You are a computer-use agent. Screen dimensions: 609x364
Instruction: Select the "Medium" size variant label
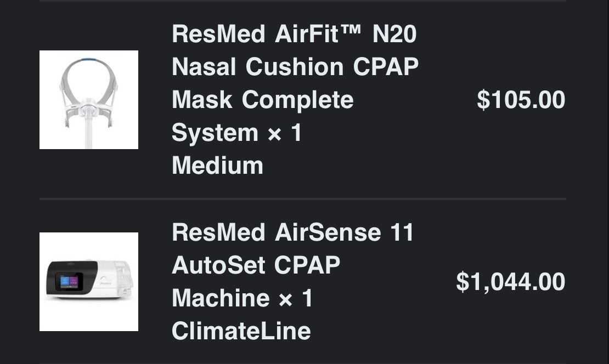pyautogui.click(x=217, y=166)
